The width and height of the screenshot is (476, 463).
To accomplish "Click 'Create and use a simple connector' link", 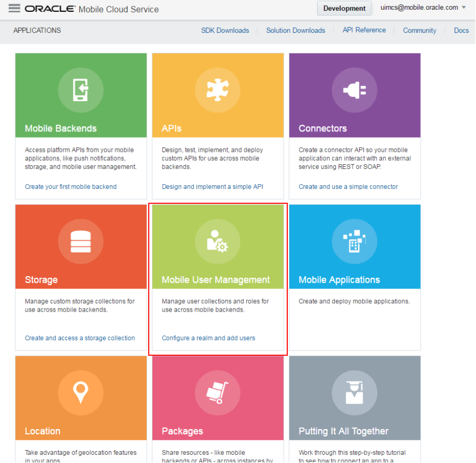I will [348, 186].
